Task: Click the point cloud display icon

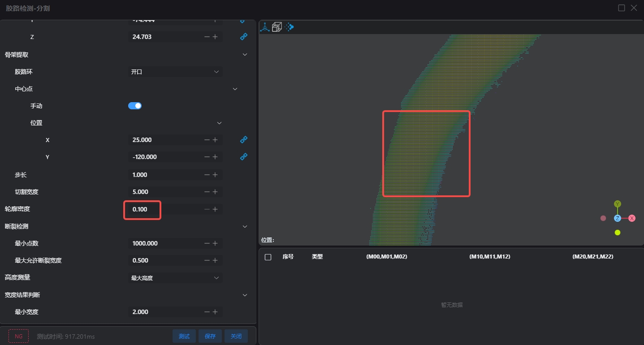Action: (x=289, y=27)
